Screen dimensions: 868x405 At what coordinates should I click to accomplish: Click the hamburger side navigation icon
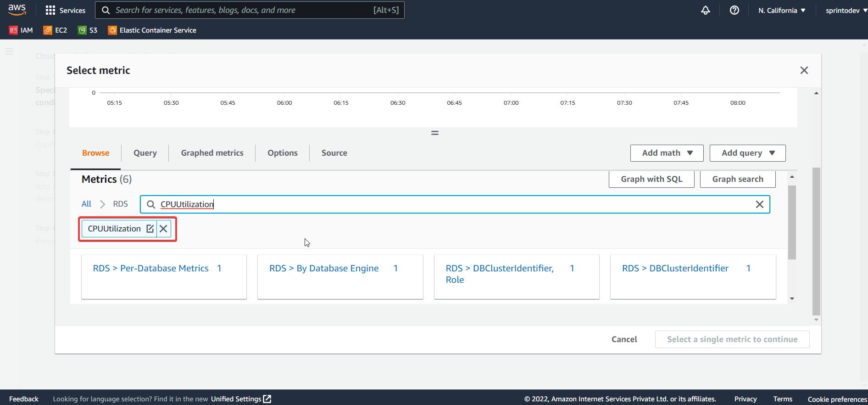[x=9, y=51]
